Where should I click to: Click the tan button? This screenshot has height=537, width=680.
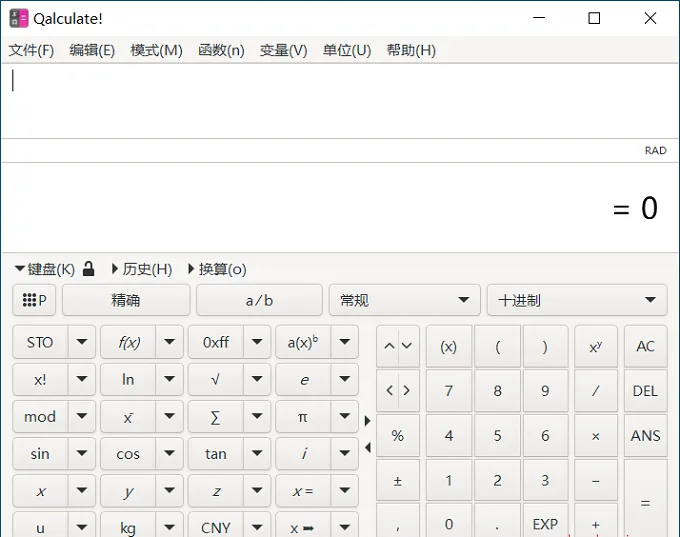coord(216,454)
